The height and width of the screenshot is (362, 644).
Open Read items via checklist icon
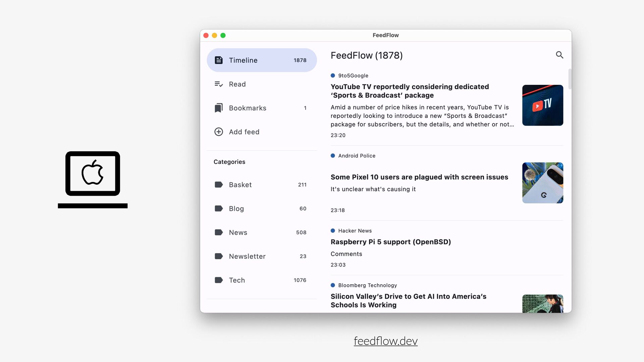tap(219, 84)
